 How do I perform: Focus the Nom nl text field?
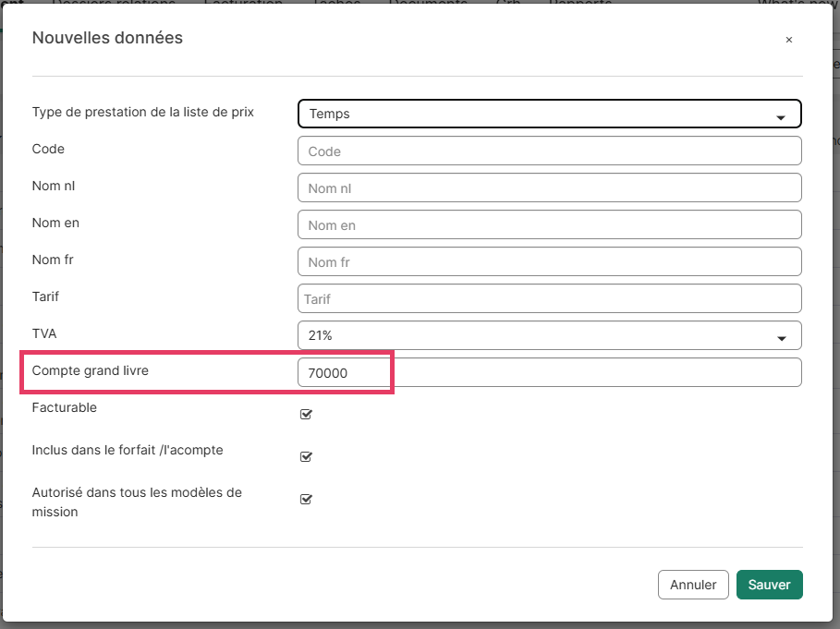click(x=549, y=187)
